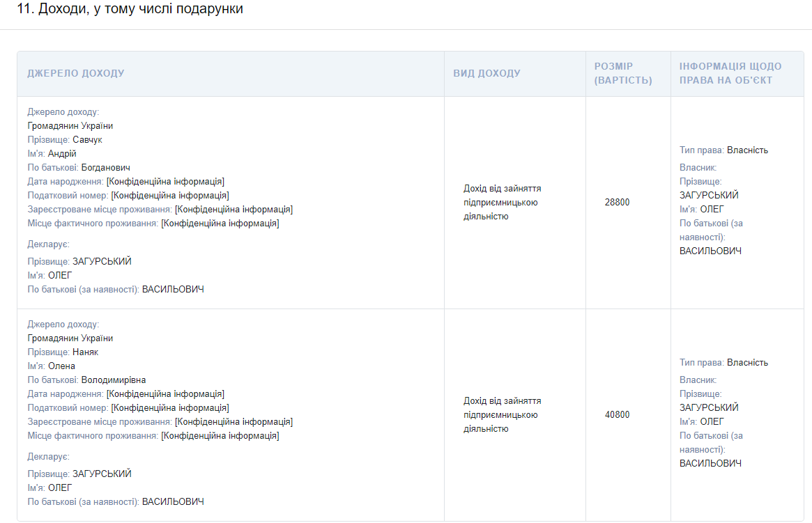This screenshot has width=812, height=523.
Task: Click "Тип права: Власність" in the 40800 row
Action: [x=723, y=362]
